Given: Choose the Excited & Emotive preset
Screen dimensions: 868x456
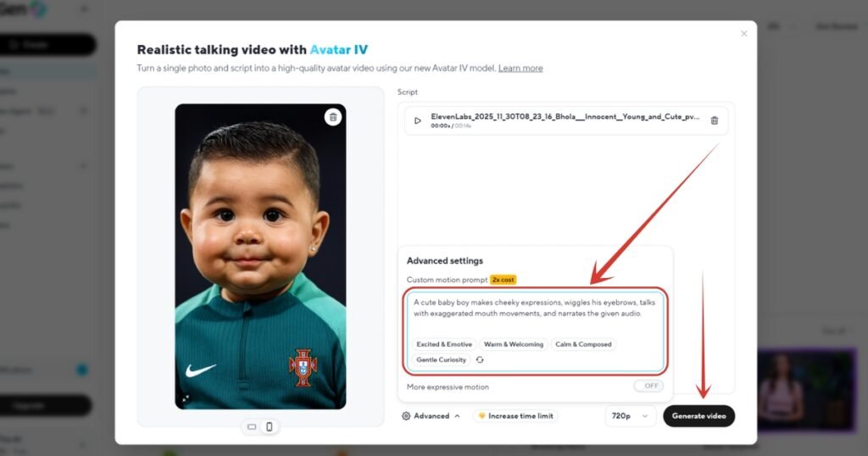Looking at the screenshot, I should pyautogui.click(x=443, y=345).
